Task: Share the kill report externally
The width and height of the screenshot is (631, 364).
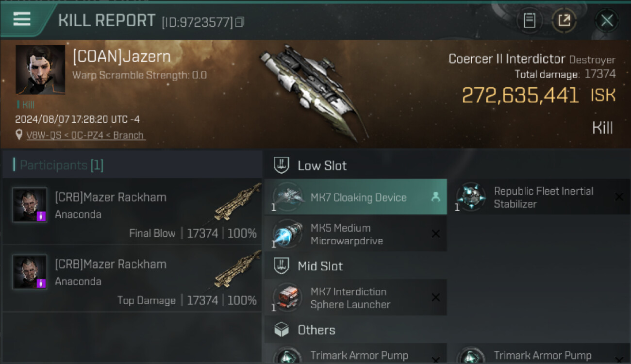Action: click(564, 20)
